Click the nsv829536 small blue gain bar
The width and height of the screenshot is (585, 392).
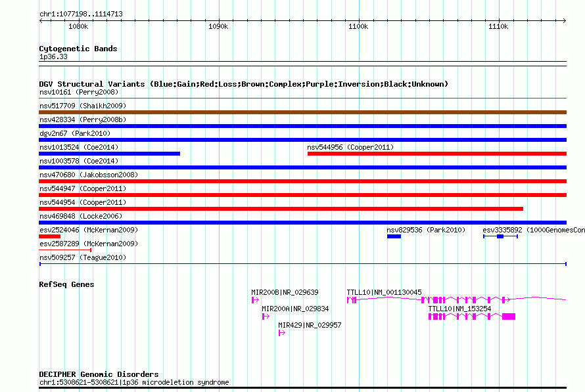tap(394, 236)
